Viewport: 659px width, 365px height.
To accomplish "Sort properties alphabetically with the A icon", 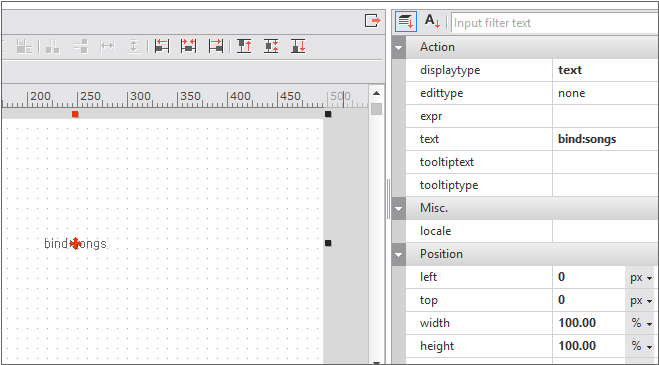I will point(432,21).
